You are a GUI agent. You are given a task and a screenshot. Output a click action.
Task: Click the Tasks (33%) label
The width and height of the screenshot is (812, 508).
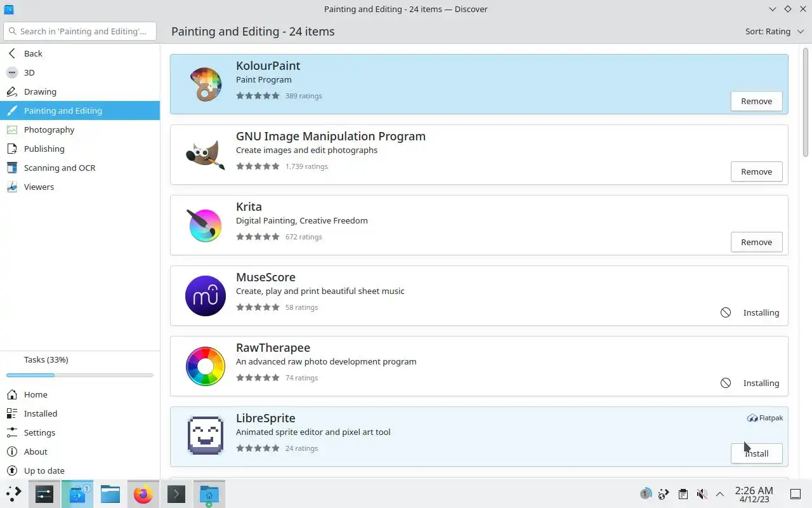[x=46, y=359]
